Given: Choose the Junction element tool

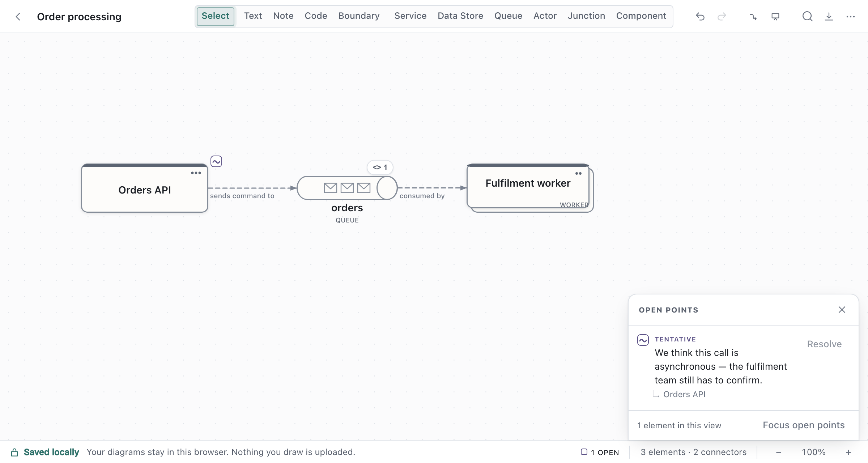Looking at the screenshot, I should pyautogui.click(x=586, y=16).
